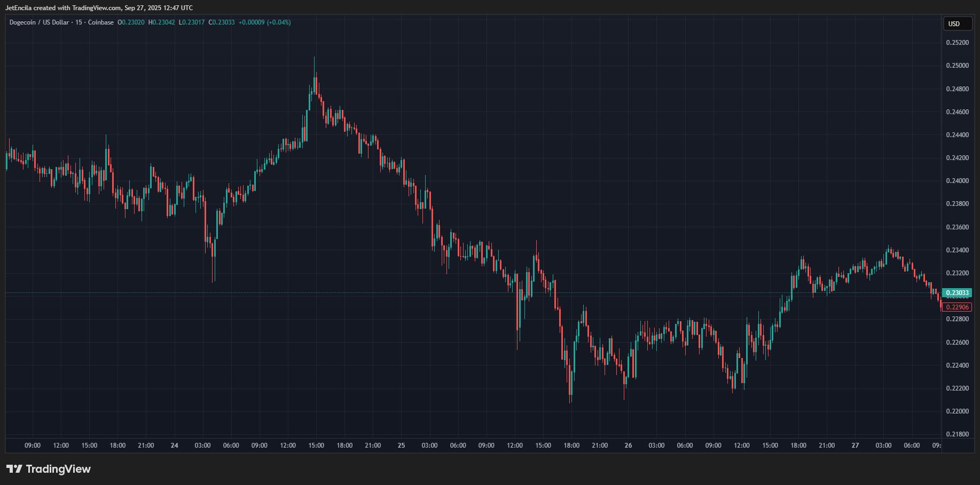The width and height of the screenshot is (980, 485).
Task: Click the date marker 25 on the time axis
Action: [x=401, y=446]
